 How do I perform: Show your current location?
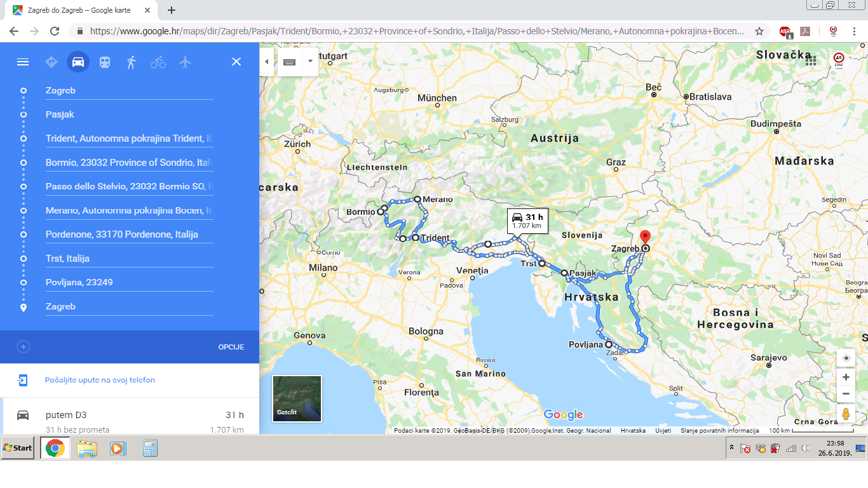coord(846,358)
